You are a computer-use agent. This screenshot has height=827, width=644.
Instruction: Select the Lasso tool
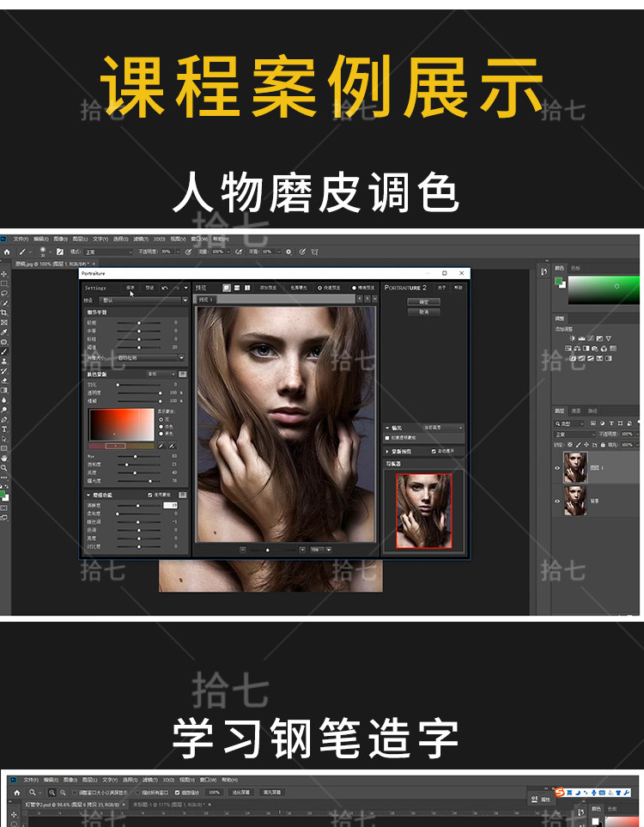(4, 293)
